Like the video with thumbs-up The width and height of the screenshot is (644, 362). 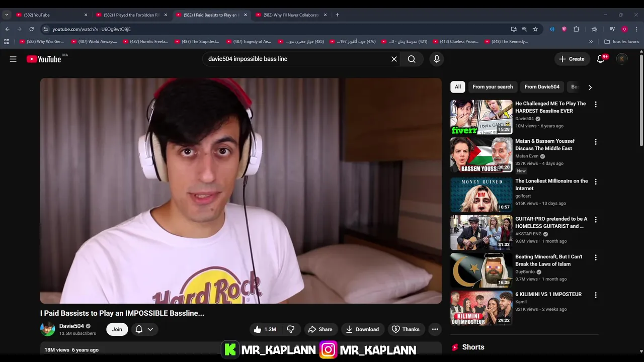click(265, 329)
